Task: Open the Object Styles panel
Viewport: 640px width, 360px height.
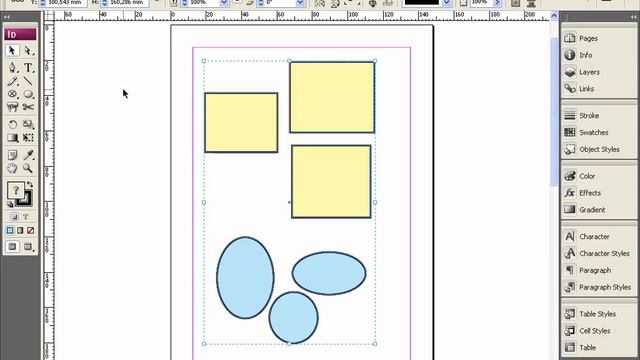Action: coord(598,149)
